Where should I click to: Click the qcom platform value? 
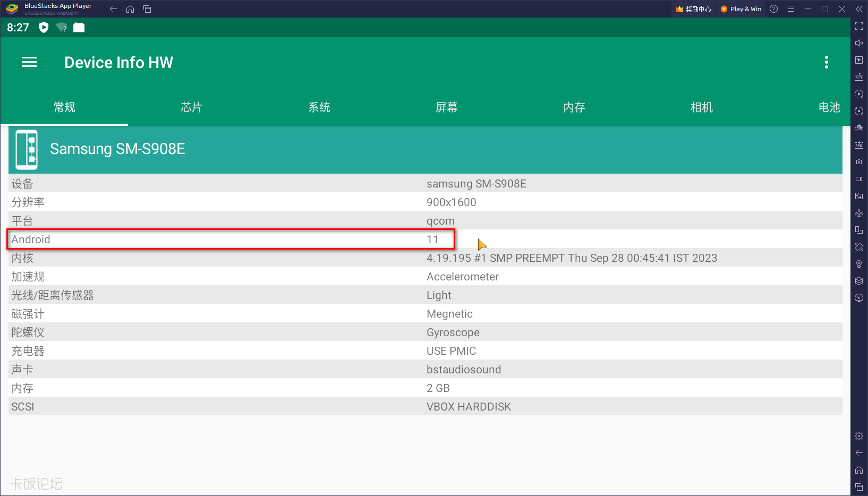coord(440,221)
